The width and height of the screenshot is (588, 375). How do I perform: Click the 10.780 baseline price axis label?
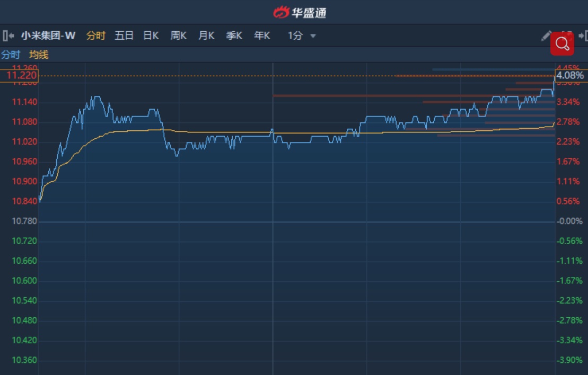tap(24, 221)
